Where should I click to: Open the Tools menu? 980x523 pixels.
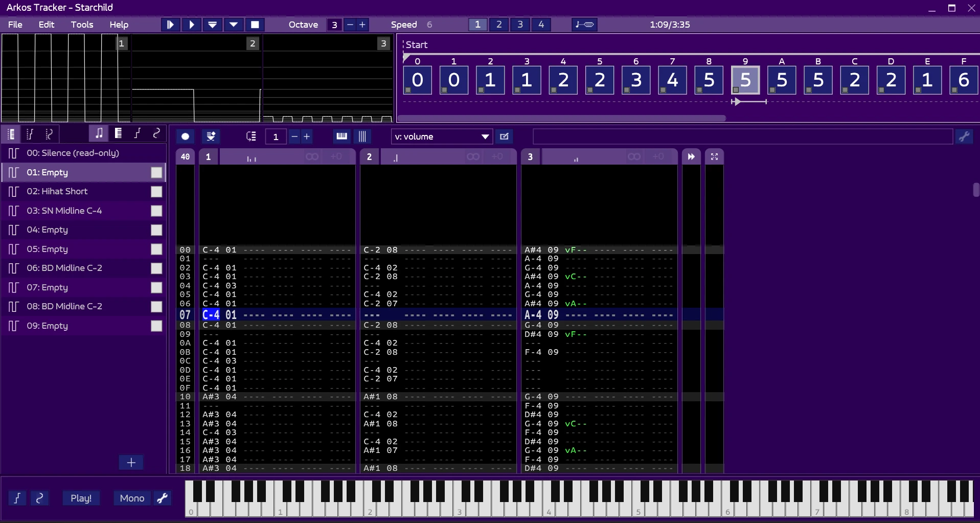82,25
